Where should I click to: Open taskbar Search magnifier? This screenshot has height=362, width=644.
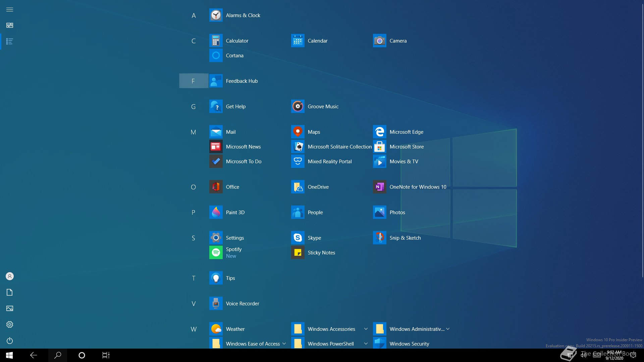[58, 355]
